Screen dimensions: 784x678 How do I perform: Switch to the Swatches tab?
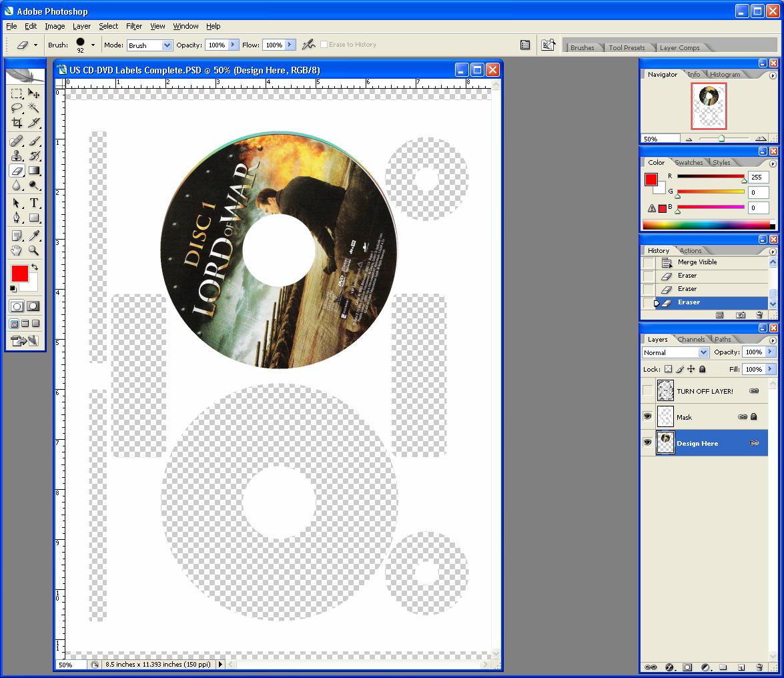pos(689,163)
